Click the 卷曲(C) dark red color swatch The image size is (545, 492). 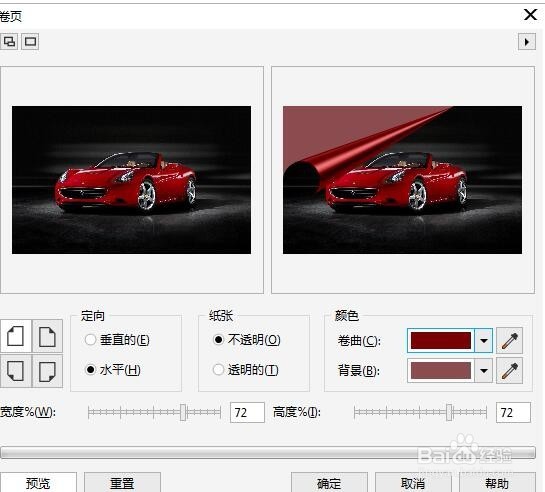441,341
